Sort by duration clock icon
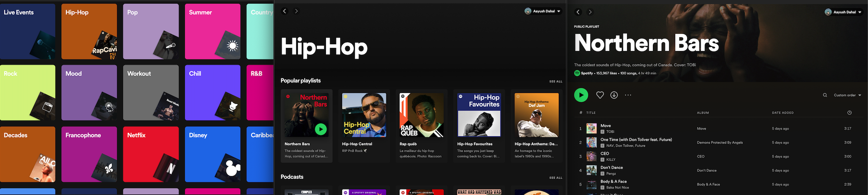Screen dimensions: 868x195 (849, 113)
